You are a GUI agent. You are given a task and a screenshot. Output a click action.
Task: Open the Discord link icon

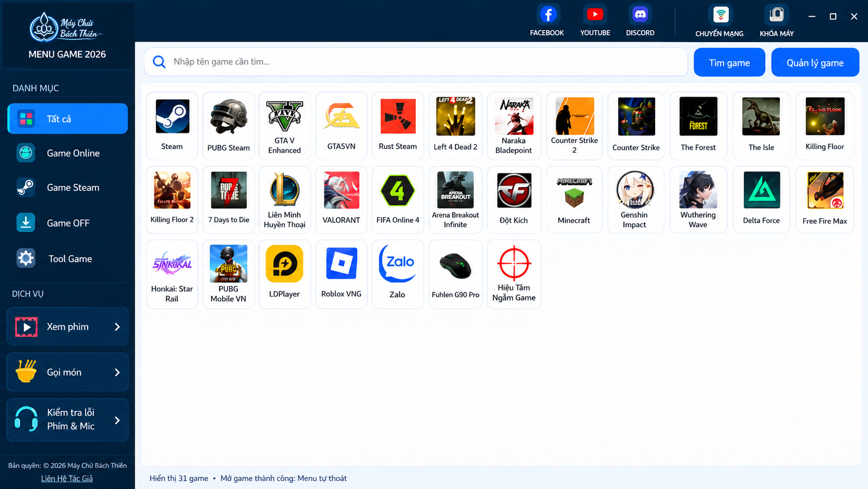click(640, 15)
